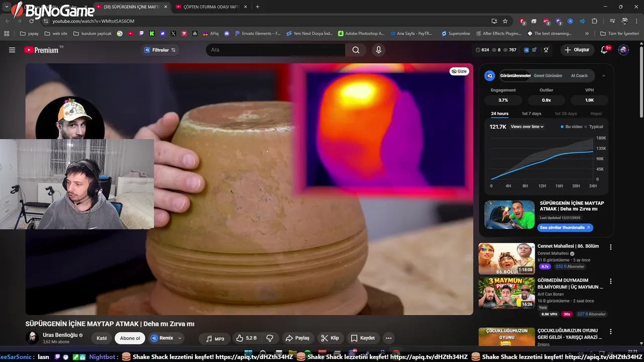Open Klip scissors clip button
Image resolution: width=644 pixels, height=362 pixels.
coord(330,338)
